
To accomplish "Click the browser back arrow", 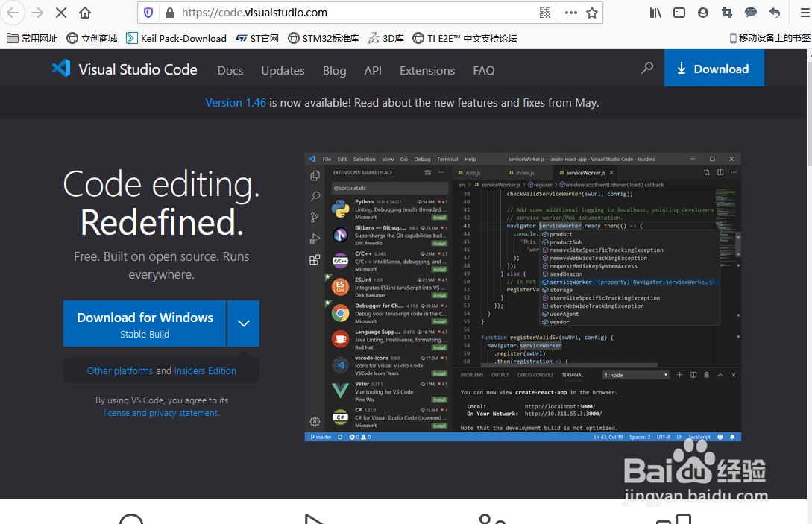I will 13,13.
